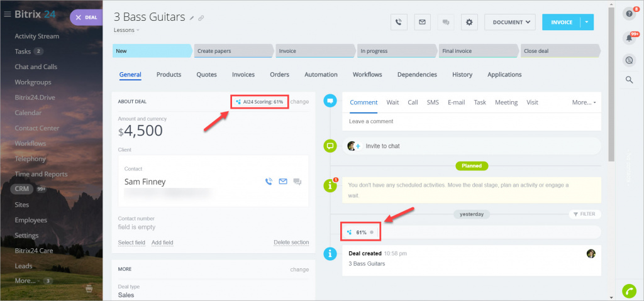Open the timeline FILTER button
The height and width of the screenshot is (301, 644).
[x=584, y=214]
